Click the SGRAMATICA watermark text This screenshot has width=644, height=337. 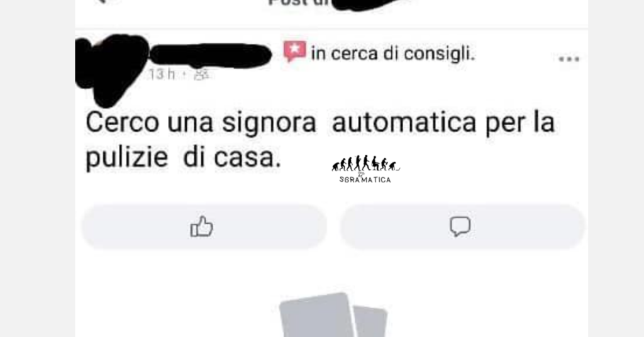point(365,179)
